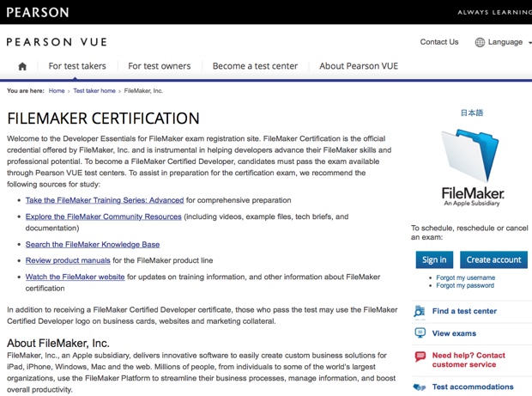This screenshot has width=532, height=396.
Task: Open the For test takers menu
Action: [x=77, y=66]
